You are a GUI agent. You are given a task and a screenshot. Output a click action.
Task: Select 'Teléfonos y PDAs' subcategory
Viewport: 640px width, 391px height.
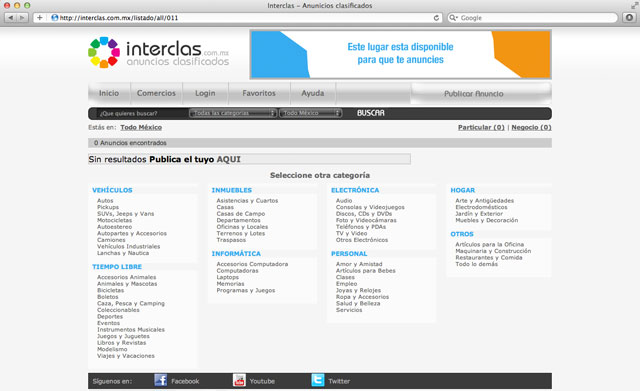(361, 227)
